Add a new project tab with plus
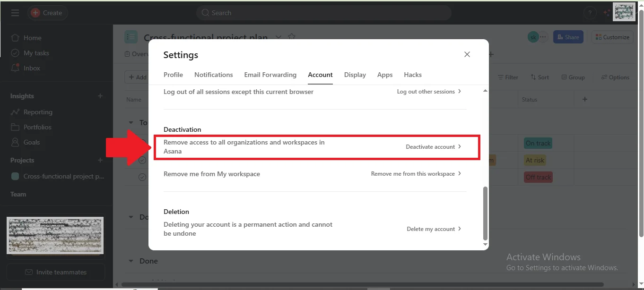Viewport: 644px width, 290px height. pyautogui.click(x=491, y=54)
